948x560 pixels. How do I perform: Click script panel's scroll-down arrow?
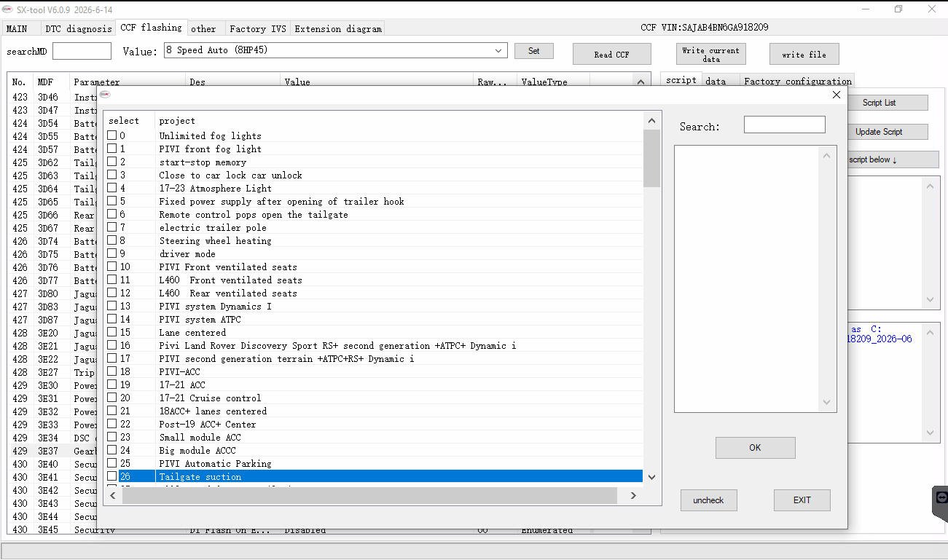coord(930,299)
